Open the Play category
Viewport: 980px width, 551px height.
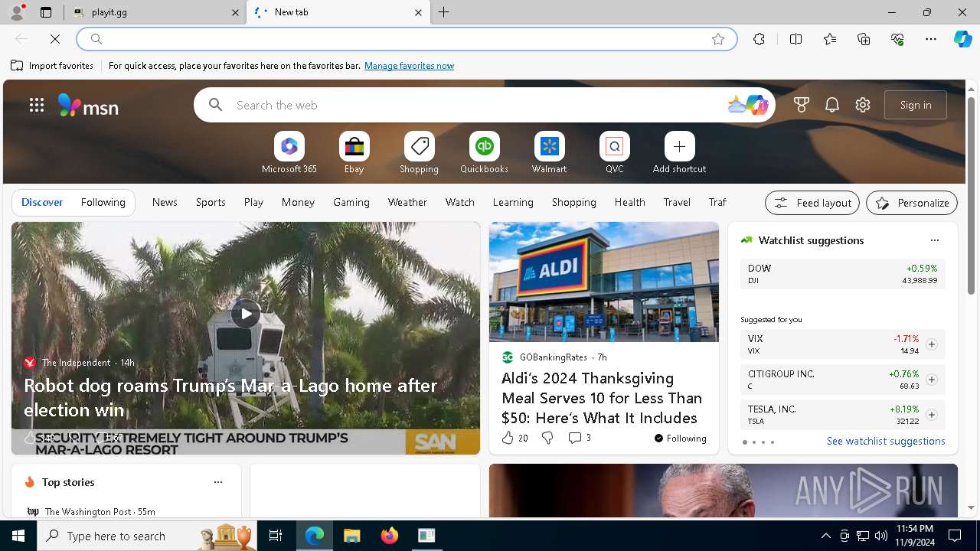[x=253, y=202]
